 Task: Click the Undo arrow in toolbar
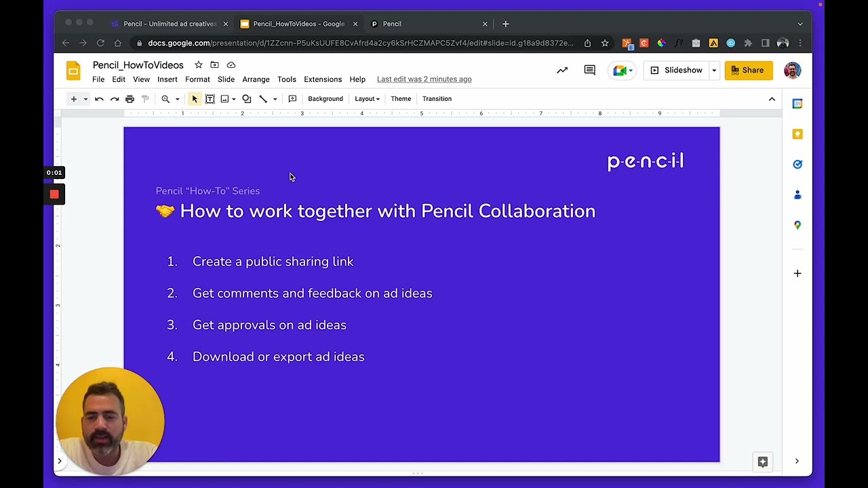pos(99,99)
